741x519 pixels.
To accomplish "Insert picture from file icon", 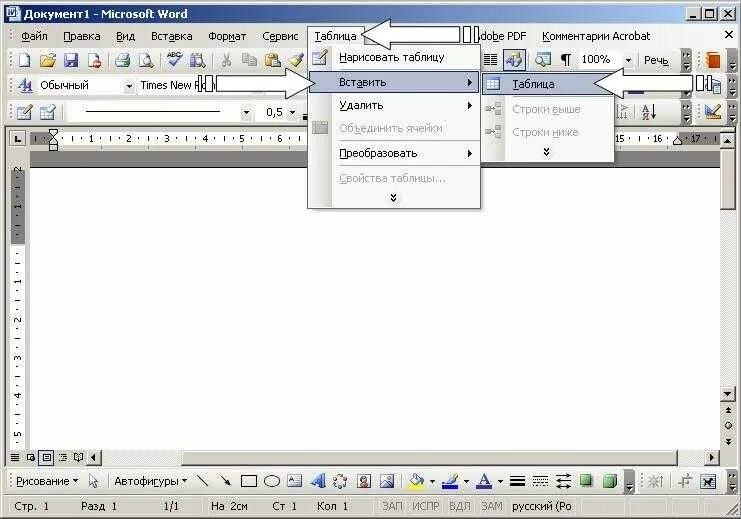I will pos(387,481).
